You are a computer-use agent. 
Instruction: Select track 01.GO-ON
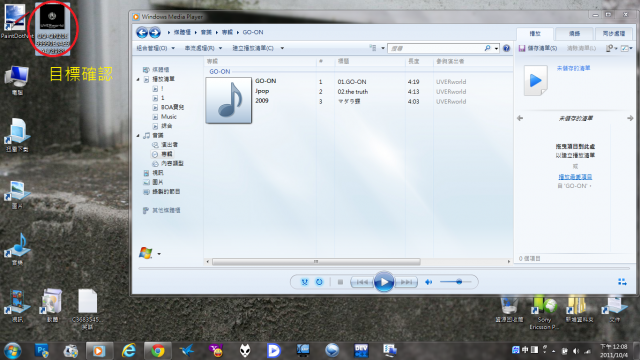tap(351, 82)
